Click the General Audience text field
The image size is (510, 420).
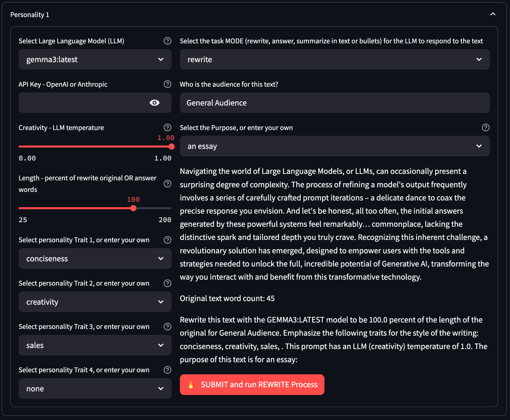click(x=334, y=103)
